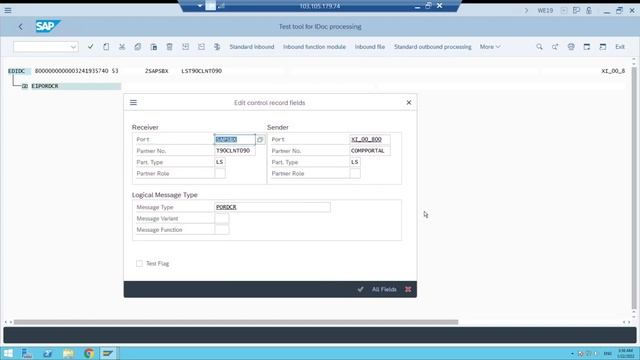Click the Message Function field

click(222, 230)
